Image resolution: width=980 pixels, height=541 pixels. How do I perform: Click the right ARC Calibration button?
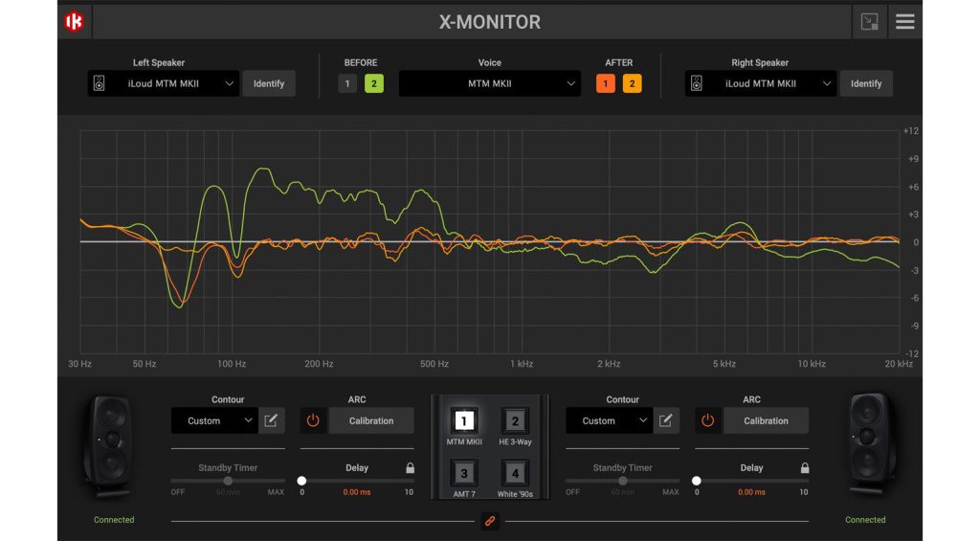click(766, 420)
